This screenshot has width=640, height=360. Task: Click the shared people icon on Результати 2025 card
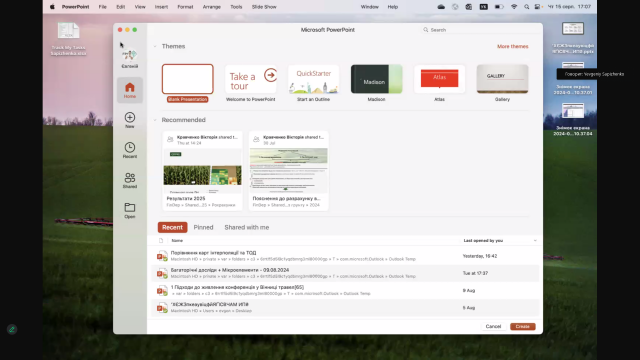(170, 140)
